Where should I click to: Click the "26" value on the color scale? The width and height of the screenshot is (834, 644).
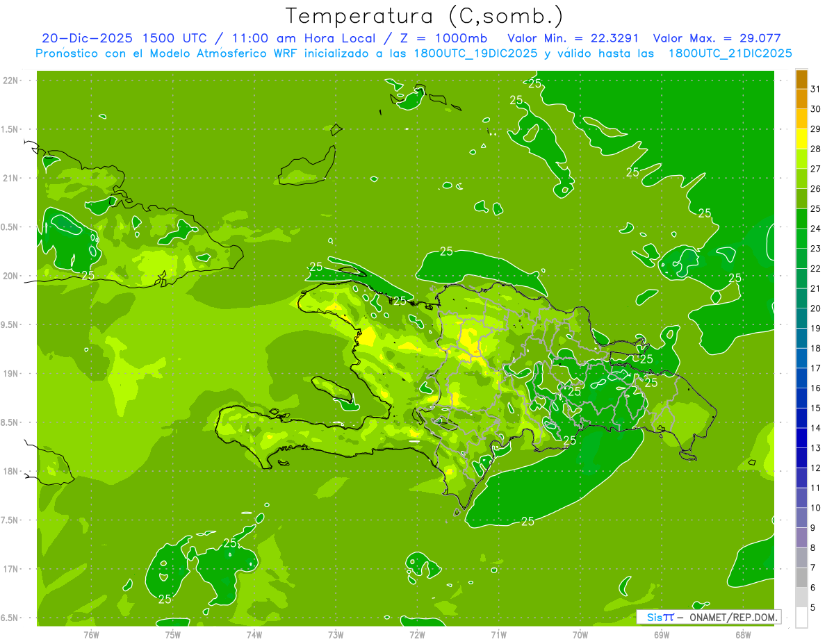click(816, 189)
